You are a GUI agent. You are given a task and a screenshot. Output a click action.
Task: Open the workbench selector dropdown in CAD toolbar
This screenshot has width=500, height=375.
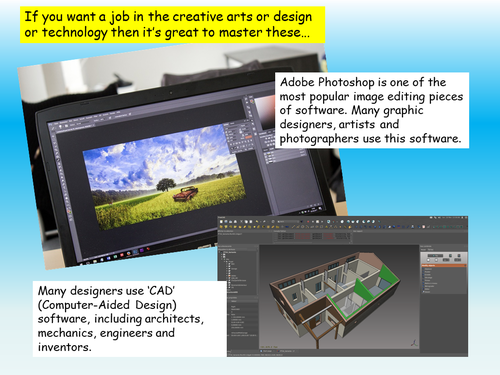(x=288, y=222)
